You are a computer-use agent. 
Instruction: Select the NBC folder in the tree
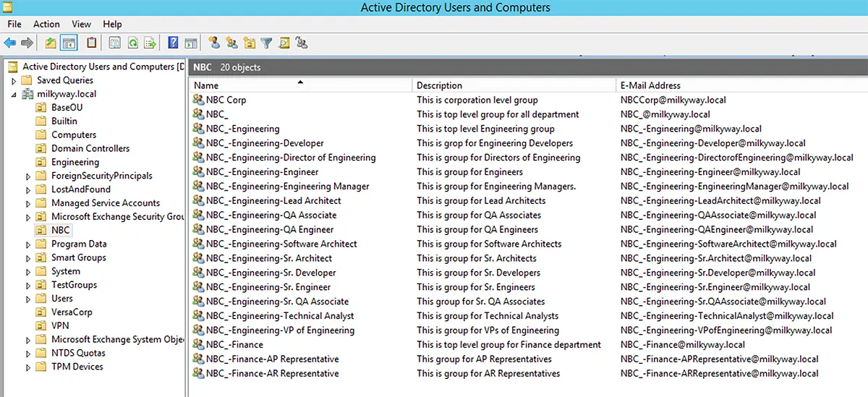click(x=61, y=230)
